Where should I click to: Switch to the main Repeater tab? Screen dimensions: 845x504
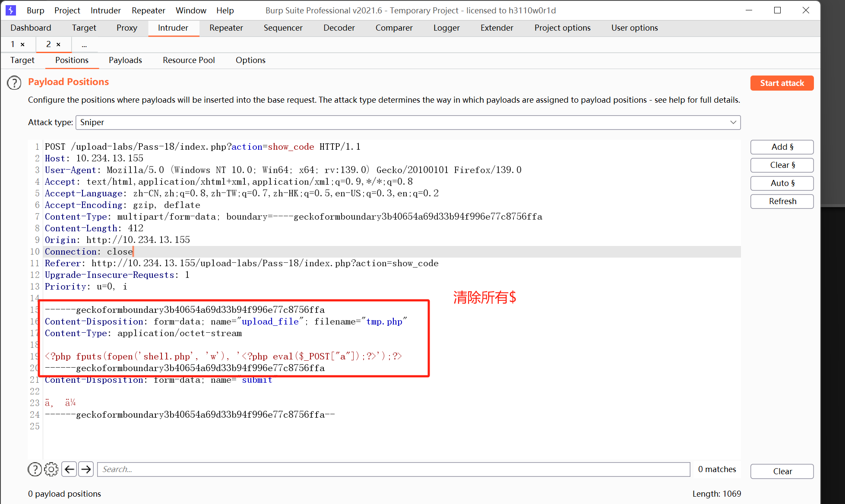point(226,28)
